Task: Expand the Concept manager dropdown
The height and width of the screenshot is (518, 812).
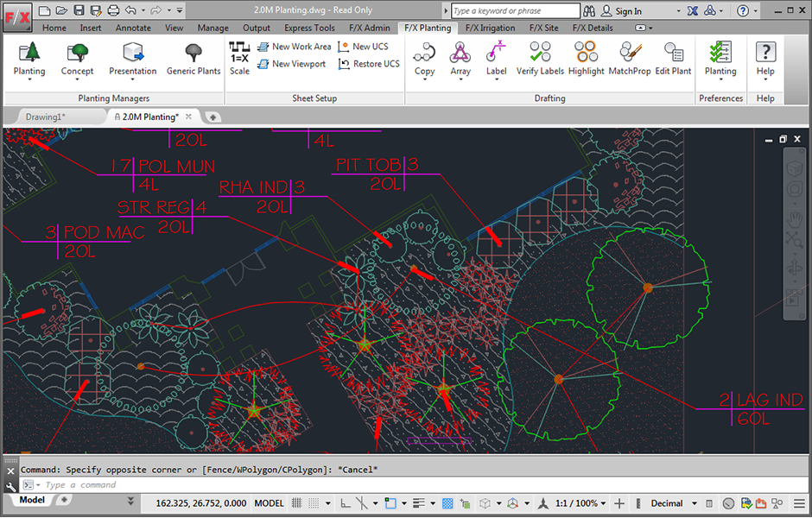Action: pyautogui.click(x=77, y=79)
